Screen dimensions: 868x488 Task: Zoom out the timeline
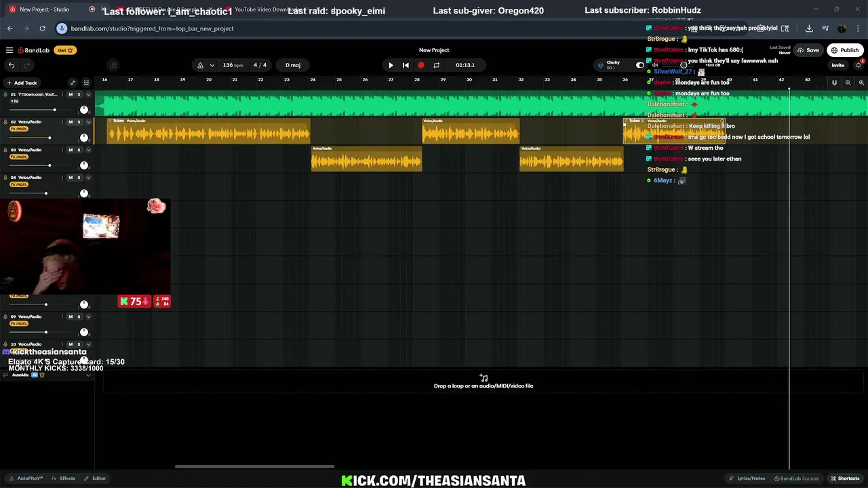tap(848, 83)
